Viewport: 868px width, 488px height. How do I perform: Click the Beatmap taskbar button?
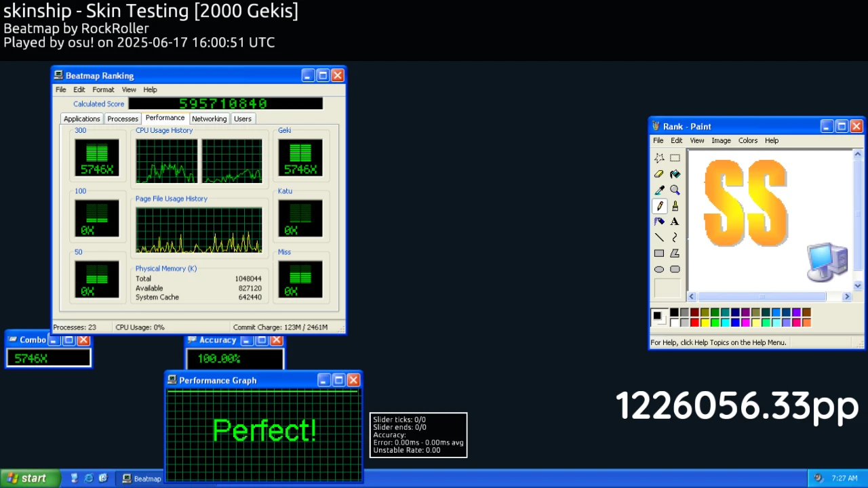pyautogui.click(x=141, y=479)
